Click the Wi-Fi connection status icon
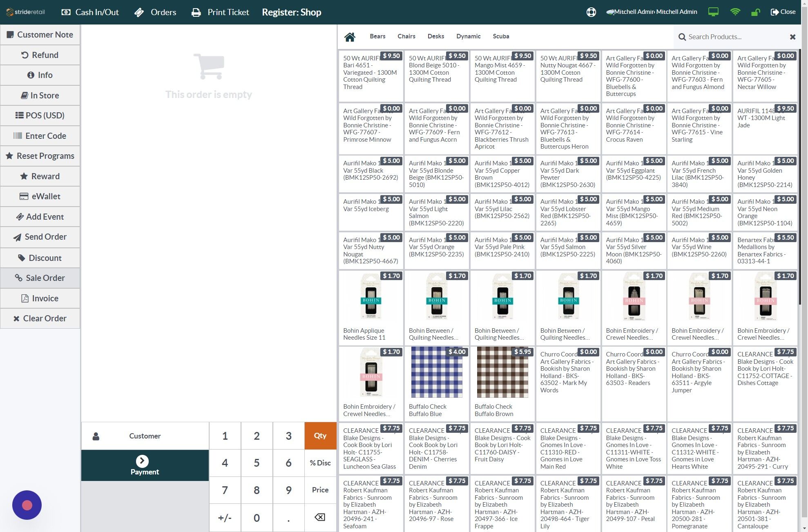The image size is (808, 532). (735, 12)
